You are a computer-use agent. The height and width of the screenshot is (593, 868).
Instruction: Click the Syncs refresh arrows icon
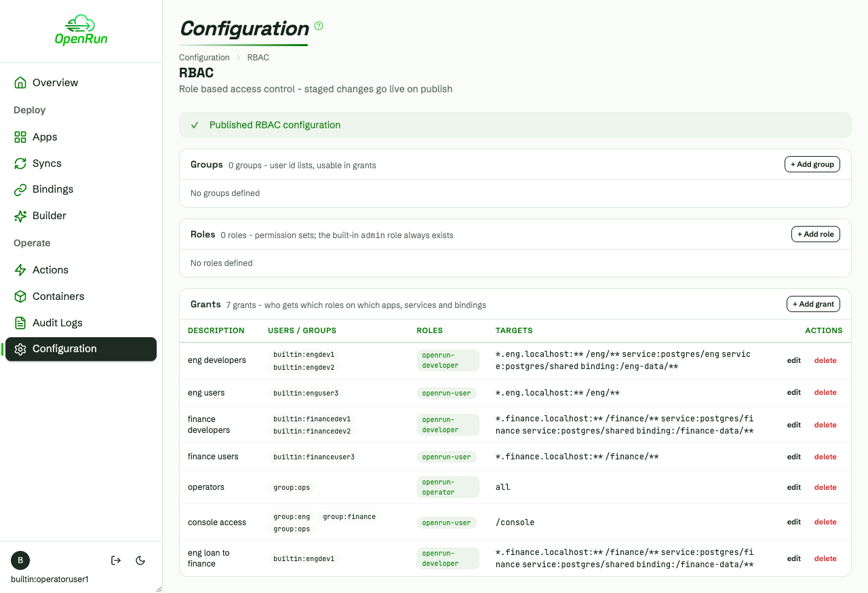tap(20, 164)
